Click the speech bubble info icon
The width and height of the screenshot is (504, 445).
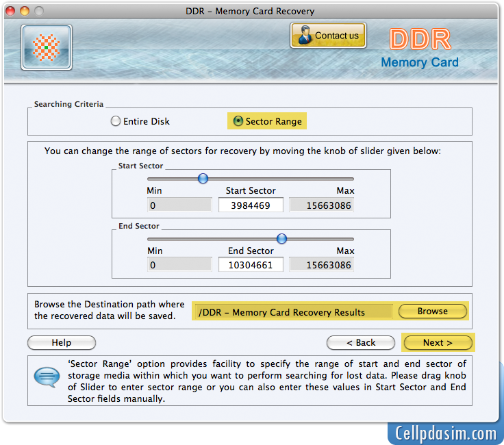(47, 377)
